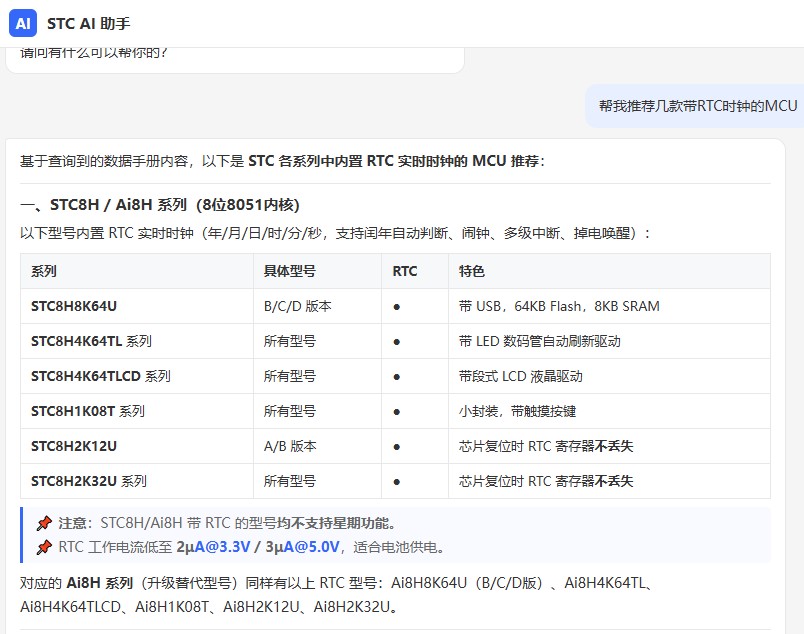Click the RTC dot in STC8H2K12U row
Image resolution: width=804 pixels, height=634 pixels.
tap(396, 447)
